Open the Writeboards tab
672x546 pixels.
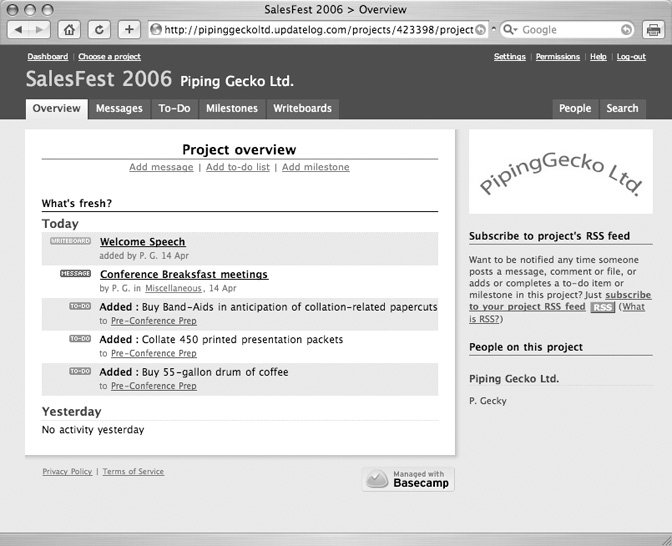pyautogui.click(x=302, y=108)
